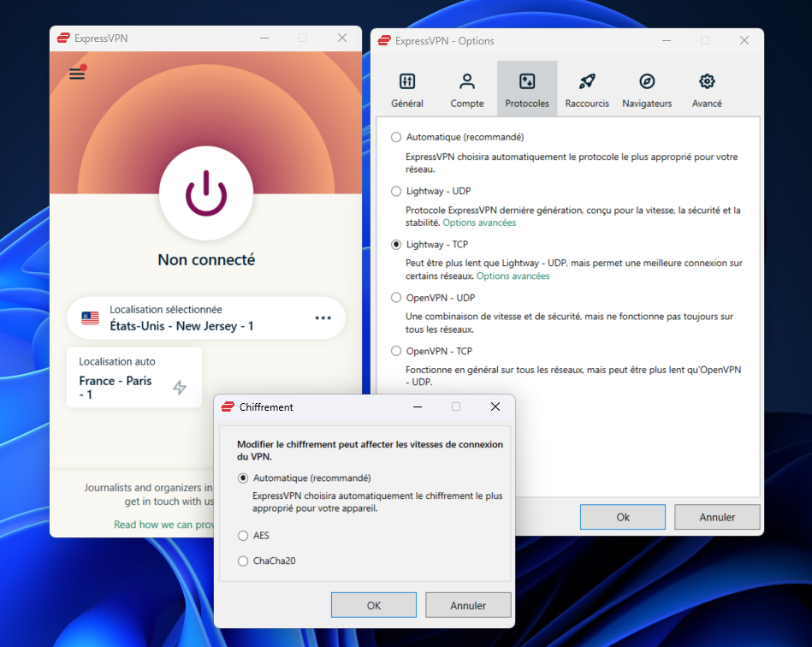Click the power connect button
This screenshot has width=812, height=647.
(x=206, y=193)
